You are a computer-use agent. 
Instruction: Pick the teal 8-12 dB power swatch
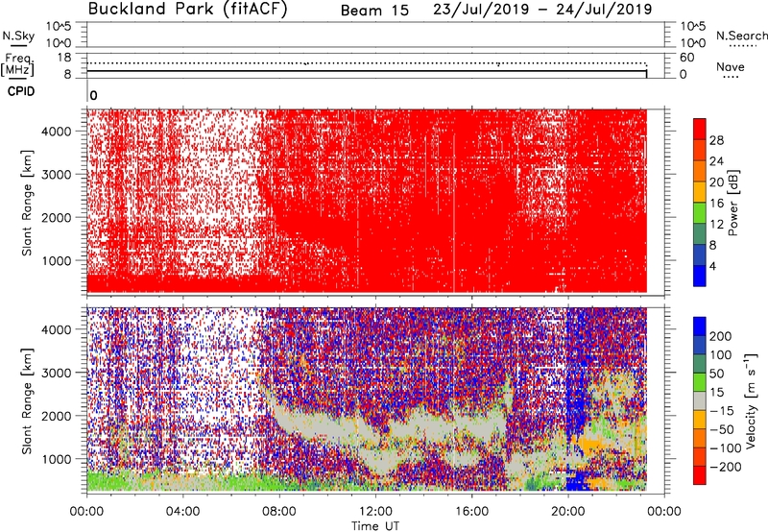tap(700, 234)
